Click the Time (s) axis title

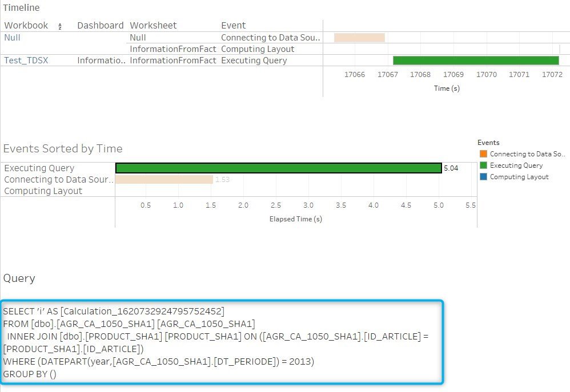point(447,88)
